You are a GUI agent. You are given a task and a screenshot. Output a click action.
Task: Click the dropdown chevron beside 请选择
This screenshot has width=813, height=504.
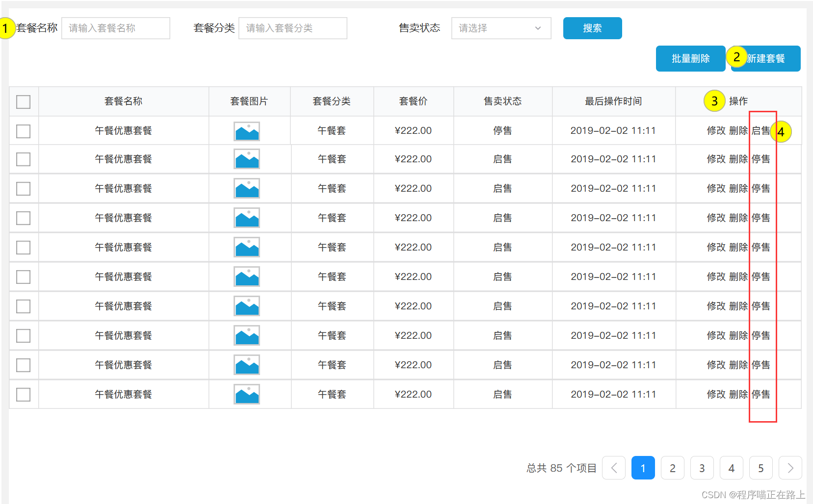(537, 28)
